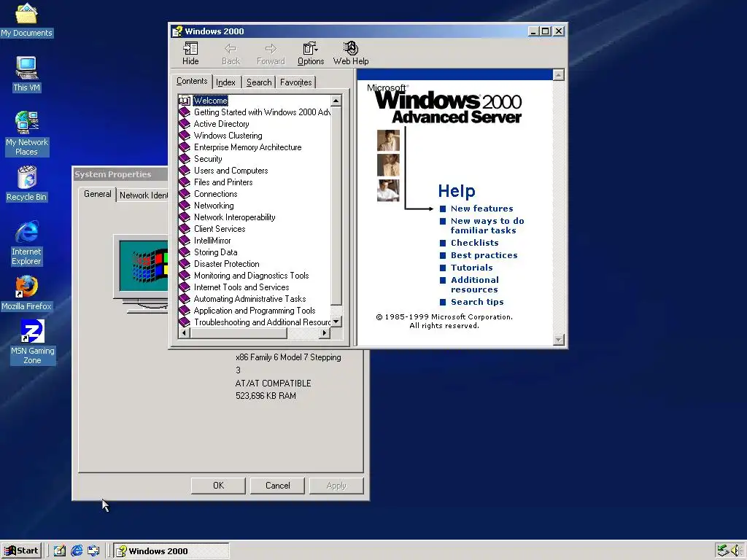Open the My Documents desktop icon
747x560 pixels.
coord(26,19)
